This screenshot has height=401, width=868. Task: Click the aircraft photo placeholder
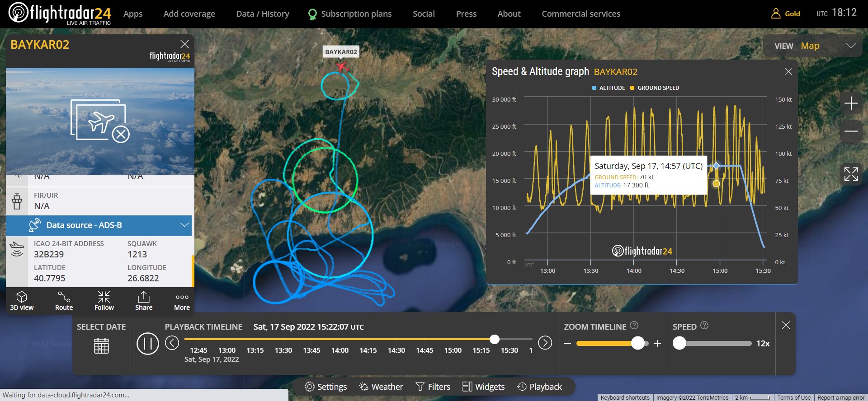pos(100,121)
